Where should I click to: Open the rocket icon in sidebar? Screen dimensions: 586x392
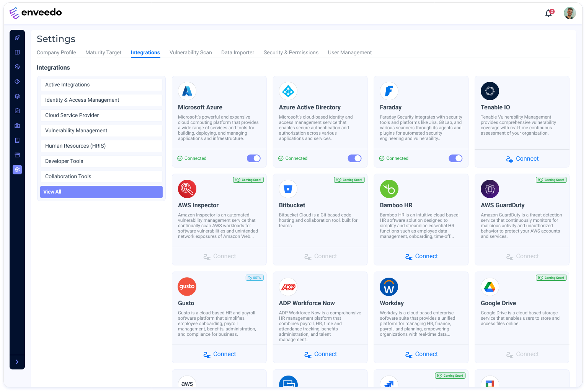coord(17,37)
